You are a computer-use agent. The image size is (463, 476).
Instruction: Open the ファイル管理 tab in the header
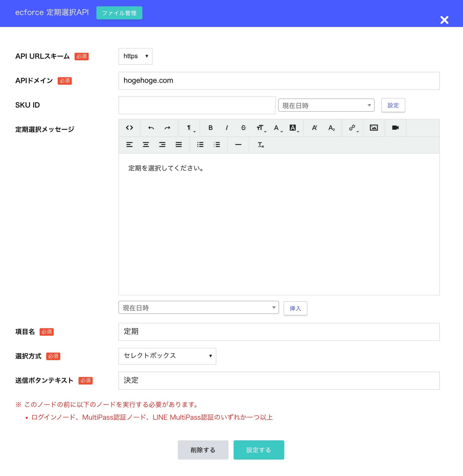coord(119,13)
